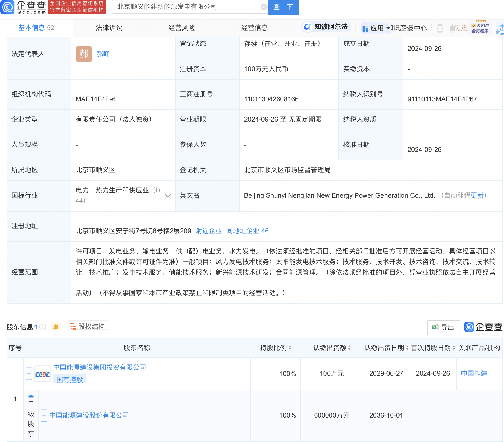The width and height of the screenshot is (504, 442).
Task: Click the Qcc 企查查 logo
Action: pos(23,7)
